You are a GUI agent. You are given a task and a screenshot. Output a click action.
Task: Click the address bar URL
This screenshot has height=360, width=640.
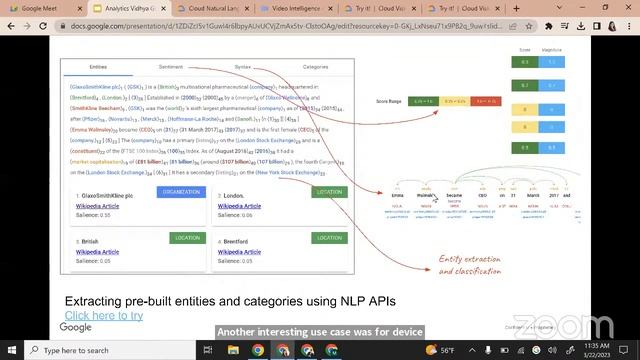pyautogui.click(x=286, y=26)
